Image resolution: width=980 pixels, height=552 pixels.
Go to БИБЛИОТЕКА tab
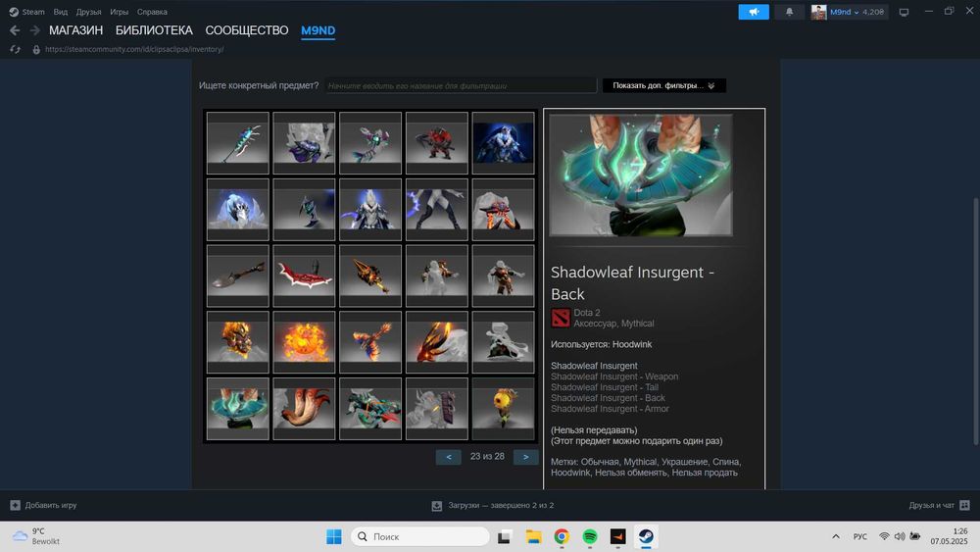pyautogui.click(x=154, y=30)
